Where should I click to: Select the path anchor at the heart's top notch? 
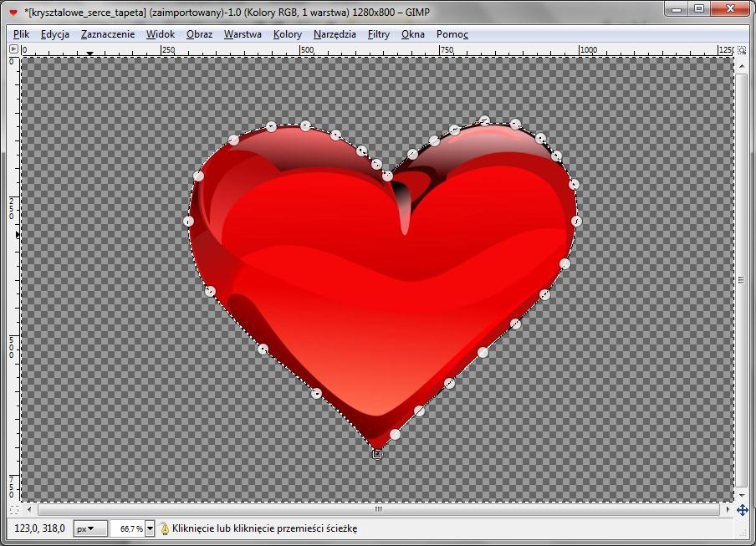(x=387, y=176)
